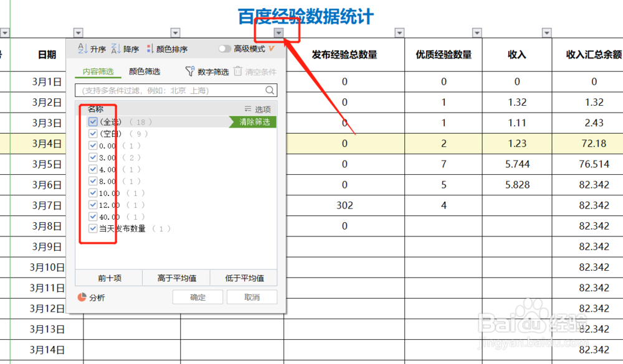Viewport: 623px width, 364px height.
Task: Select cell with value 5.744
Action: click(x=517, y=164)
